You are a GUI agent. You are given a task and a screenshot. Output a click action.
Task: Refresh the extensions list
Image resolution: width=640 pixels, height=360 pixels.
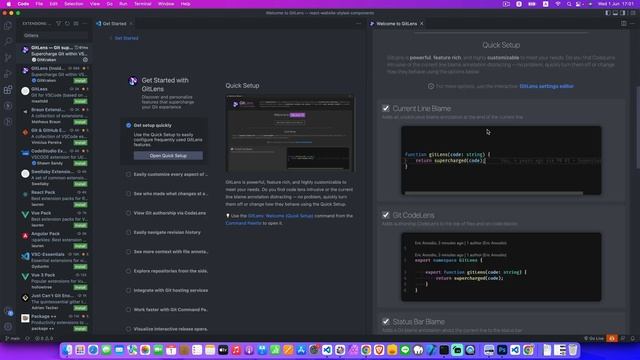67,24
